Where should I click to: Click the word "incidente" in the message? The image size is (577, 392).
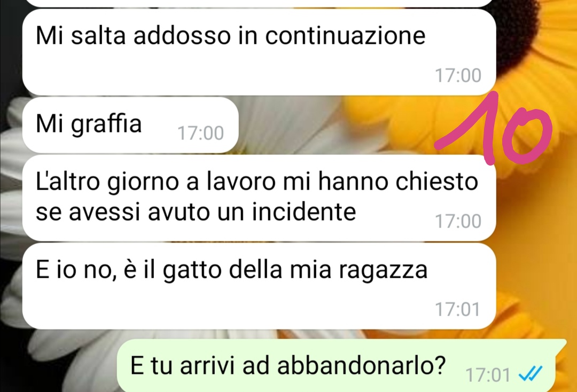click(x=304, y=212)
